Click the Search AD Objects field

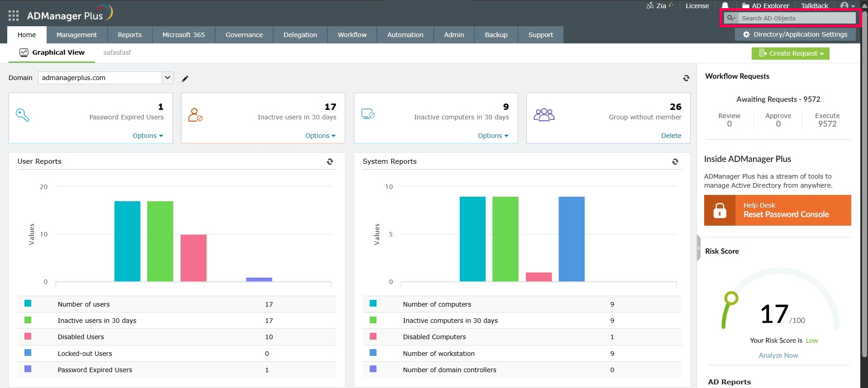[796, 18]
